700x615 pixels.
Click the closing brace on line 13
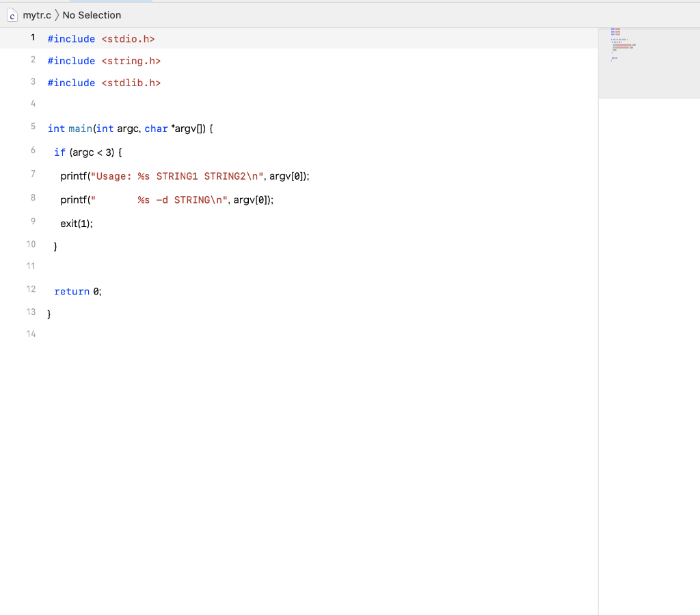[48, 313]
